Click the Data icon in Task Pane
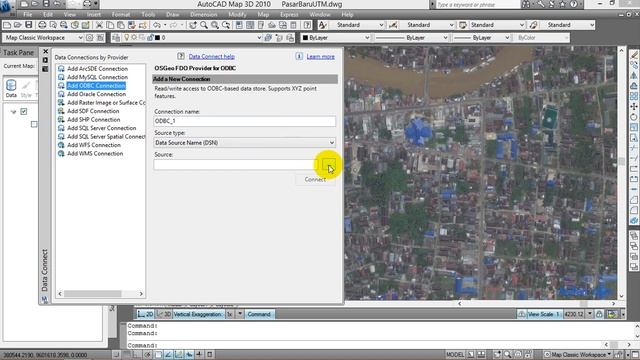640x360 pixels. 11,88
